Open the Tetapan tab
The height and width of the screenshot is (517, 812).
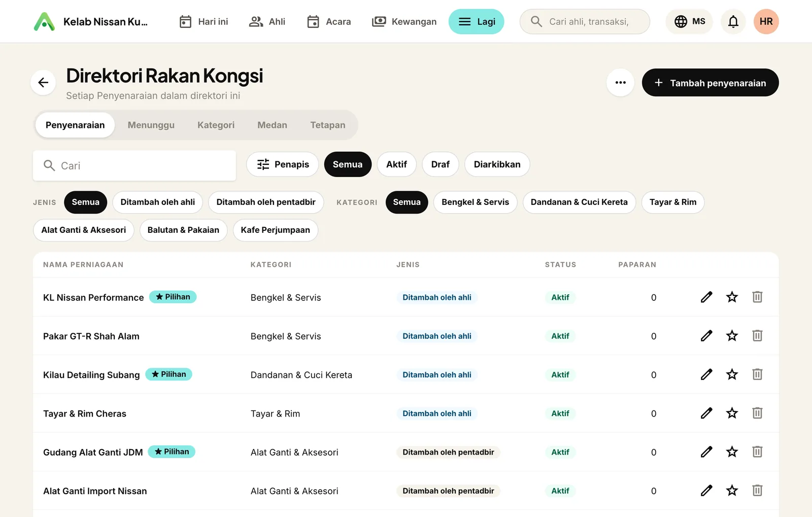click(328, 125)
